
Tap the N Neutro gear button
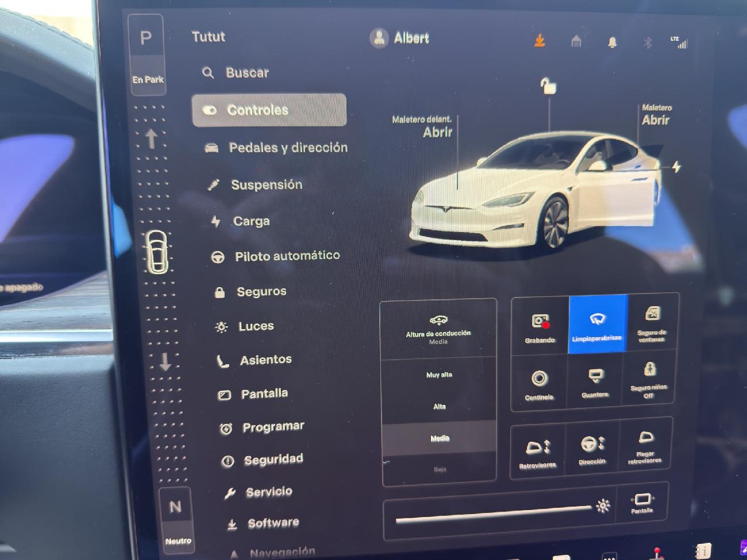[176, 519]
